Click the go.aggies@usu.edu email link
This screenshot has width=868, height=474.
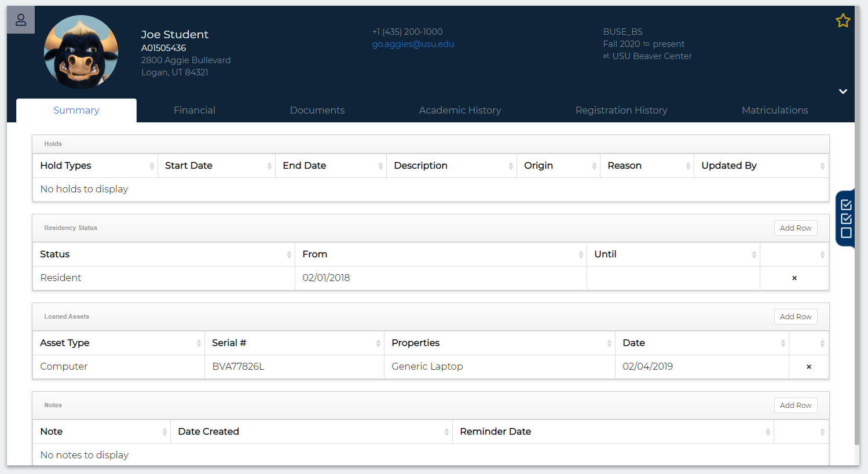(x=413, y=44)
